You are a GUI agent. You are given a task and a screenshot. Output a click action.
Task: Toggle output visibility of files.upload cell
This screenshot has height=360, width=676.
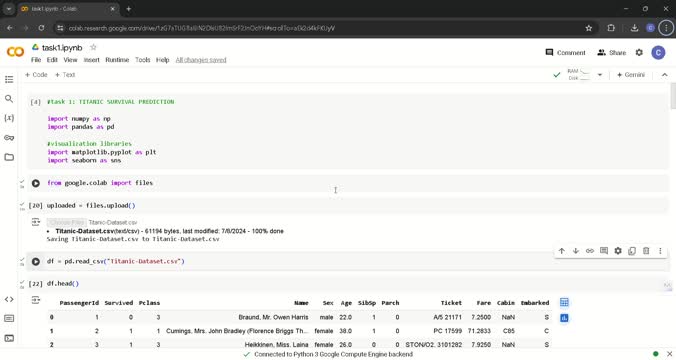click(36, 222)
